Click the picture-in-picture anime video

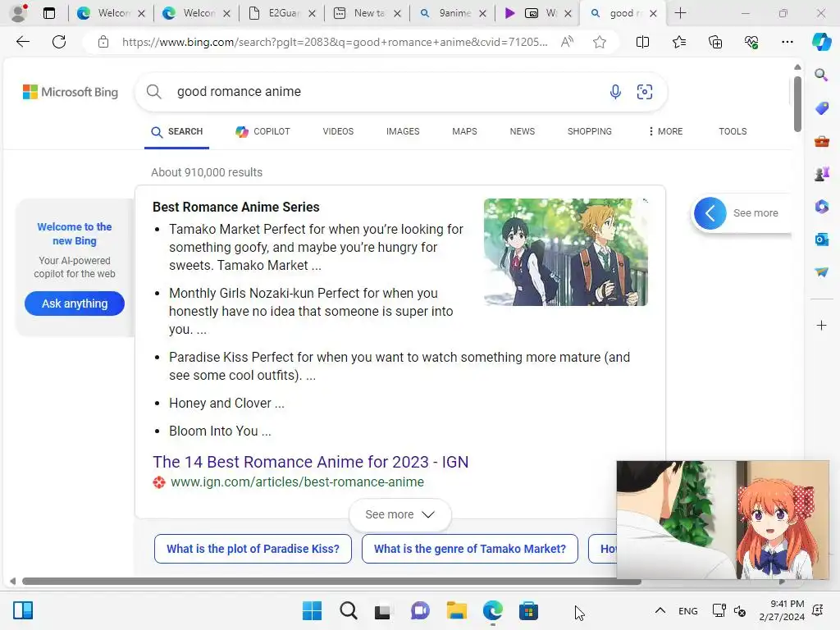[723, 519]
